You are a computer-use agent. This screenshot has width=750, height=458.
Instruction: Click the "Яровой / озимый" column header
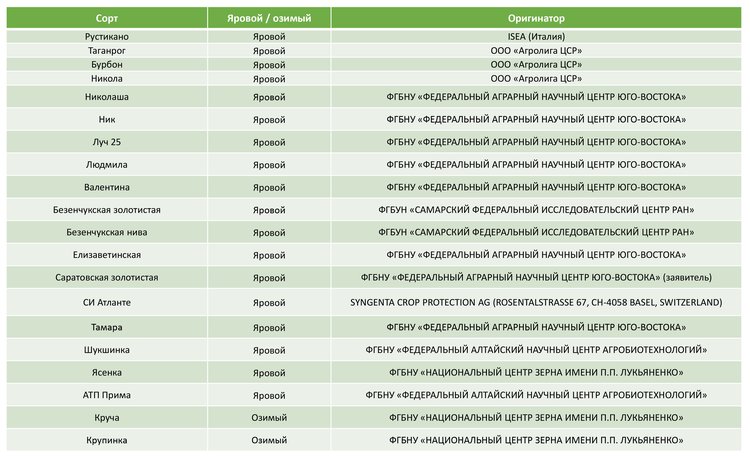[269, 19]
